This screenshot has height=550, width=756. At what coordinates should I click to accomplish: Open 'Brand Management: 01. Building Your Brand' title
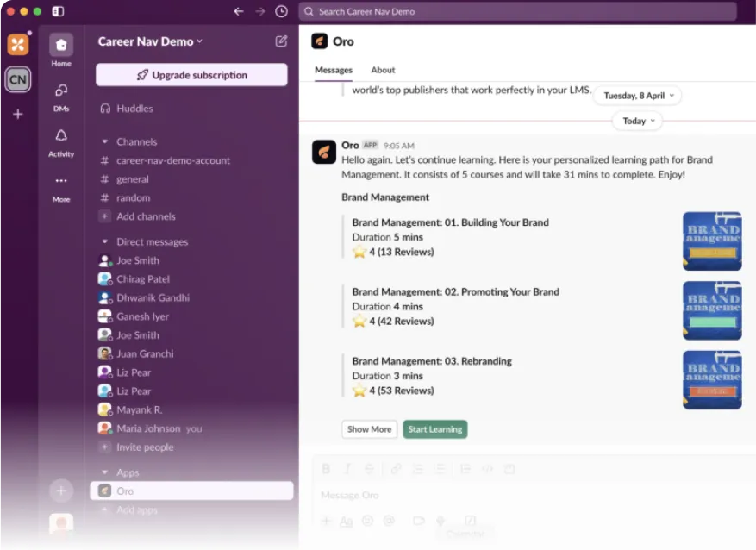coord(450,222)
